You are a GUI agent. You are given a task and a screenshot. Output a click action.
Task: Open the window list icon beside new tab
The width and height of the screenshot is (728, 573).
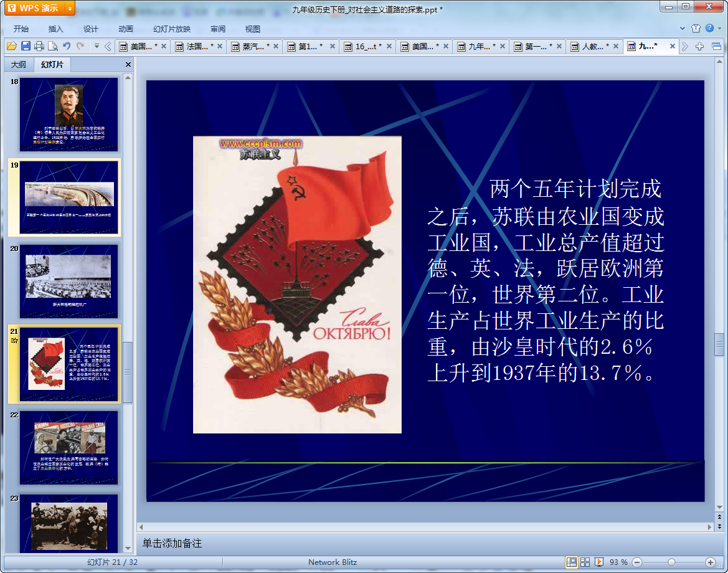coord(716,46)
